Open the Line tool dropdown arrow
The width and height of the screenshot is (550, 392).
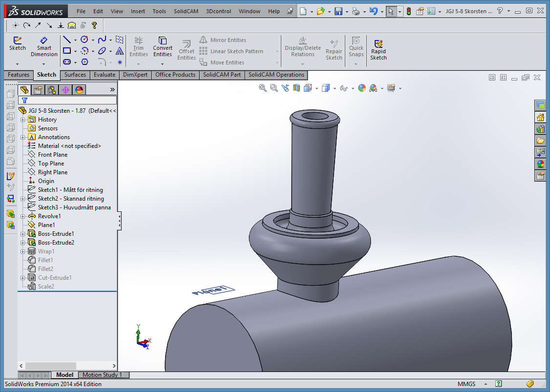(75, 40)
